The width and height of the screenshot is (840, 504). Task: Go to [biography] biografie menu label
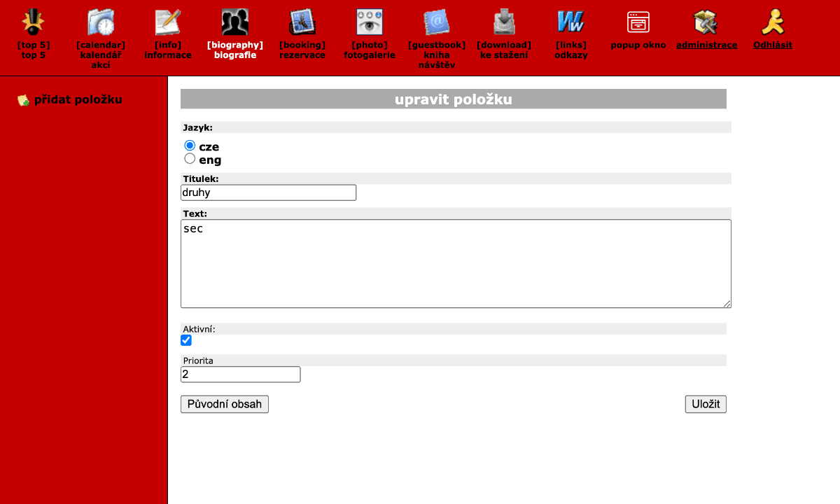(x=235, y=50)
